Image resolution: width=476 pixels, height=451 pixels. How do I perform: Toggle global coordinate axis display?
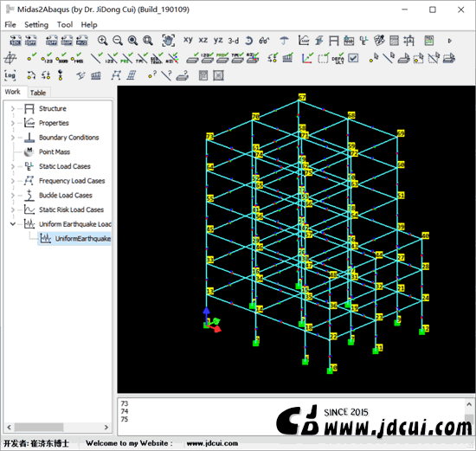coord(307,58)
